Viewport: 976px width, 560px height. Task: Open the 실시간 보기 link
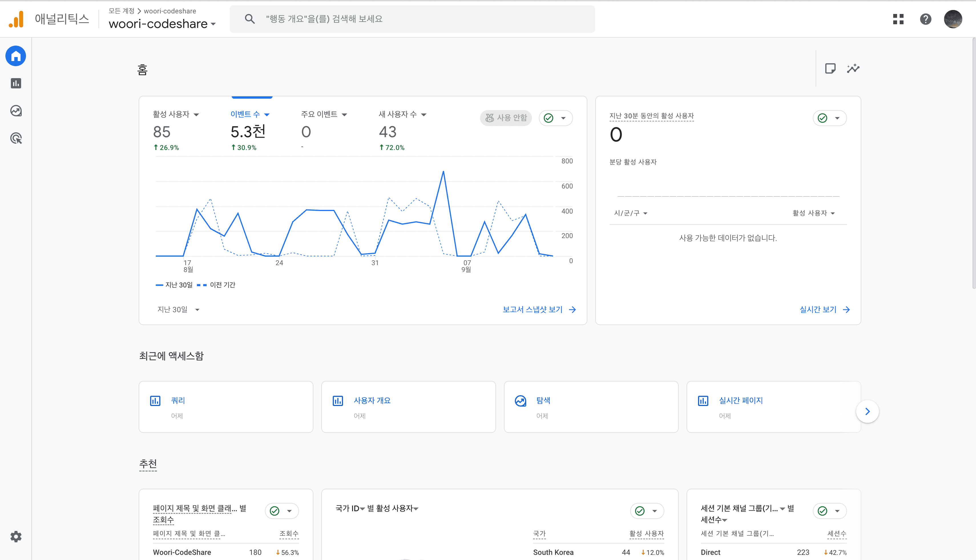(824, 310)
